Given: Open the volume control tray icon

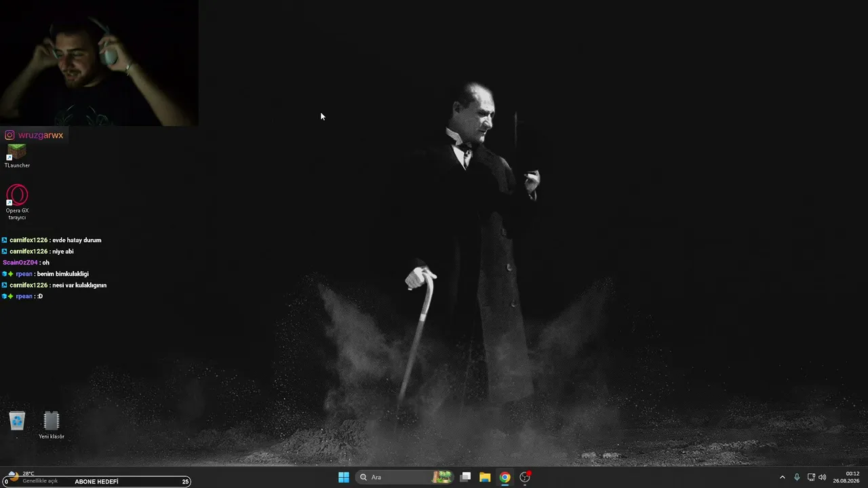Looking at the screenshot, I should click(823, 477).
